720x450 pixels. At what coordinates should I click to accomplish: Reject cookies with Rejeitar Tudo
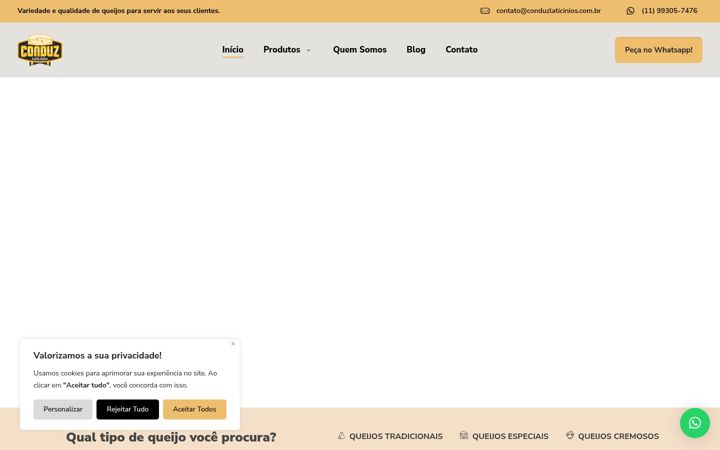128,409
